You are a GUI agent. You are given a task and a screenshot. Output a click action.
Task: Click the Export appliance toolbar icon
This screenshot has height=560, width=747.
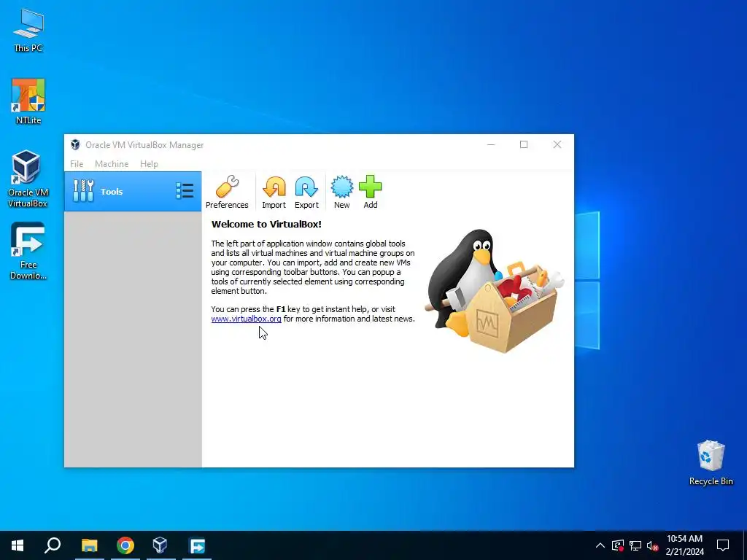coord(306,192)
